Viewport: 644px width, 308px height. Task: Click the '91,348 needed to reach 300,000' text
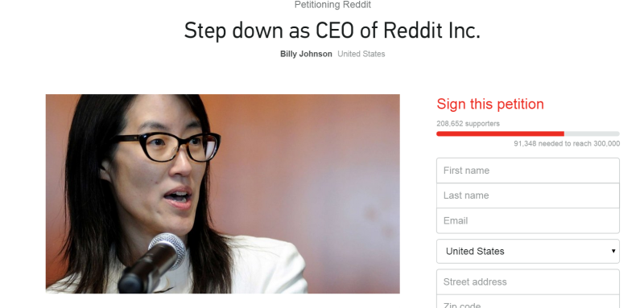click(567, 144)
